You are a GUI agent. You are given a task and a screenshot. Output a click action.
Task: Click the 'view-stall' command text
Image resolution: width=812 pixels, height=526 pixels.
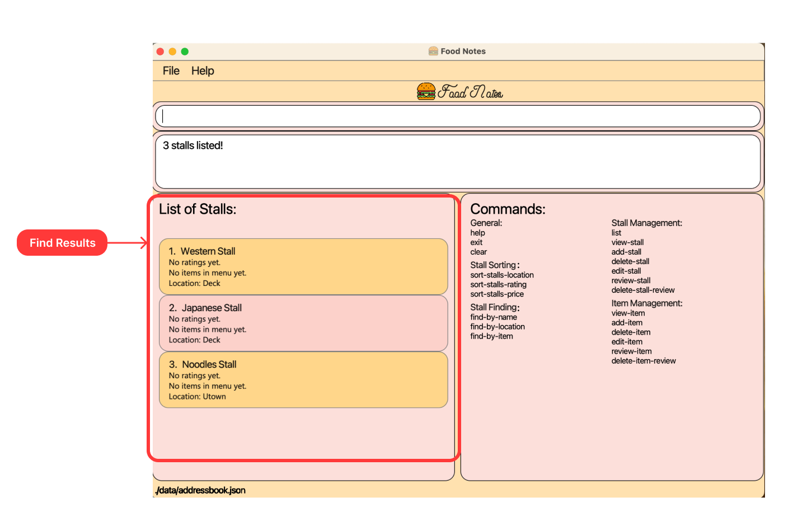coord(627,242)
